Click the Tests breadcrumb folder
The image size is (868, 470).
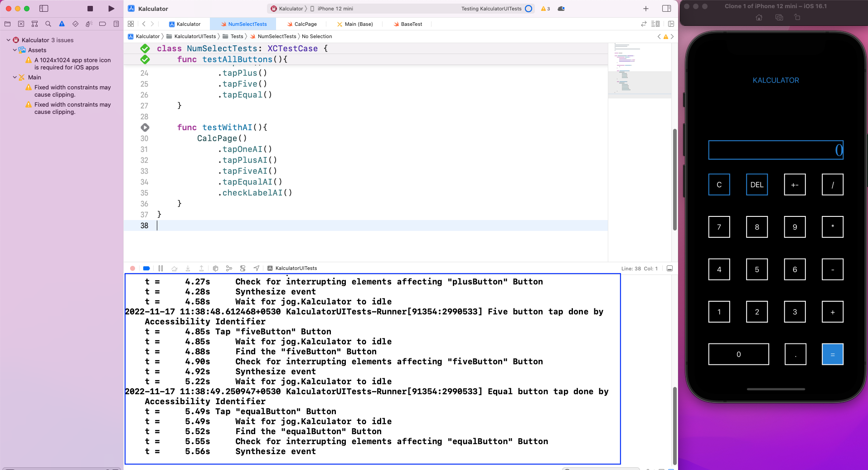[x=233, y=36]
